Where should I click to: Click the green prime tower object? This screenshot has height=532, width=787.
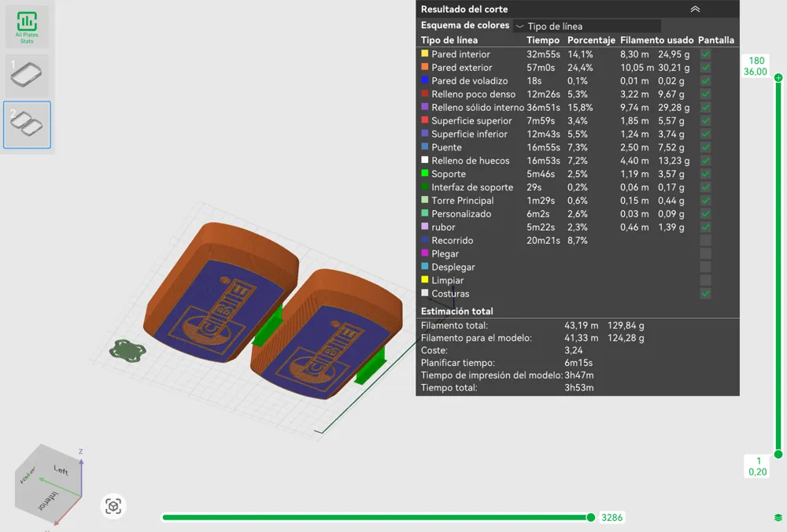pos(127,350)
